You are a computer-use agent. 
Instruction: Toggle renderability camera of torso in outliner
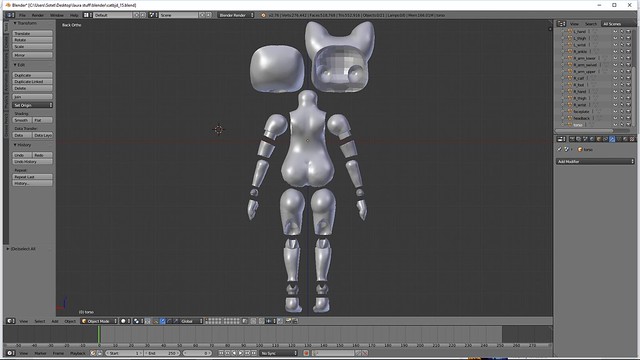[x=628, y=125]
